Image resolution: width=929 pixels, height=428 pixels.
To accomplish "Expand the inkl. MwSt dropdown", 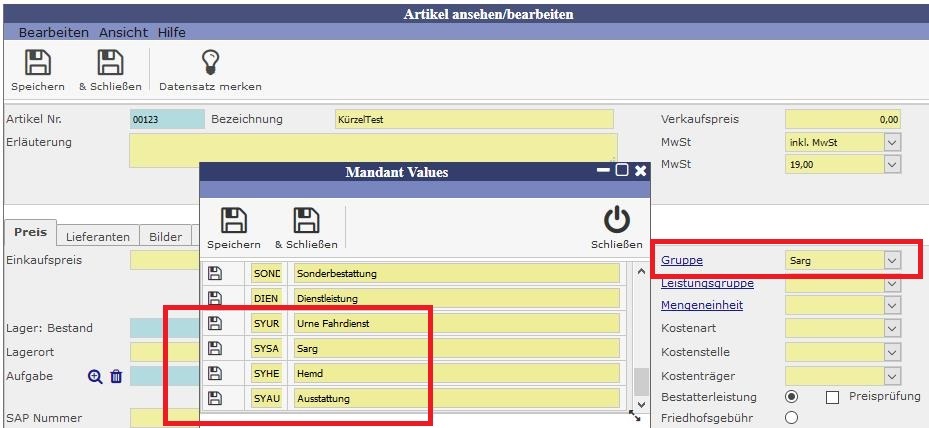I will pyautogui.click(x=892, y=142).
